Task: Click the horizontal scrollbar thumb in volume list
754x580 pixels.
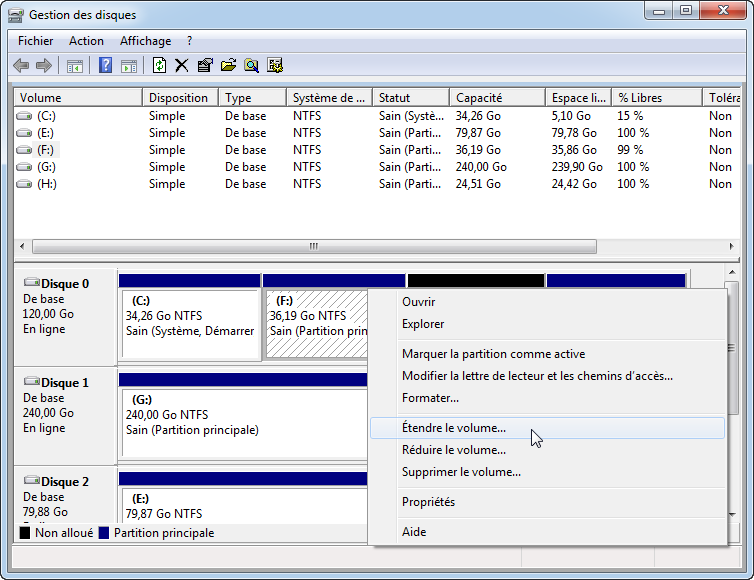Action: point(314,246)
